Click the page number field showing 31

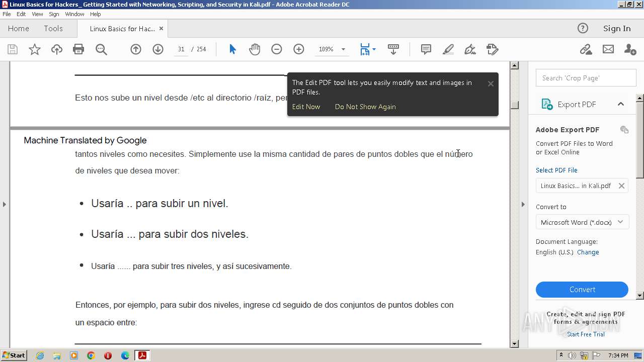(x=181, y=49)
